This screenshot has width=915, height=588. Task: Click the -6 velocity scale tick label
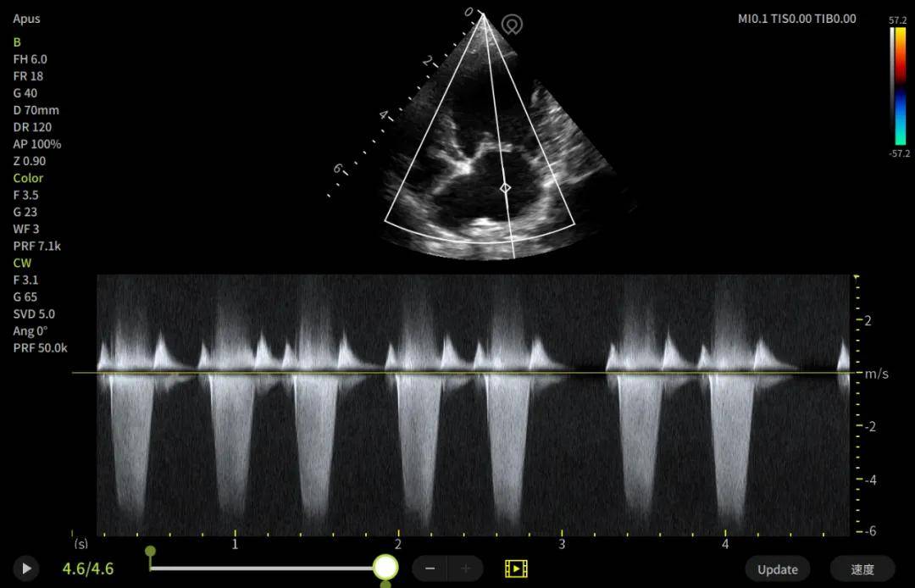tap(869, 531)
